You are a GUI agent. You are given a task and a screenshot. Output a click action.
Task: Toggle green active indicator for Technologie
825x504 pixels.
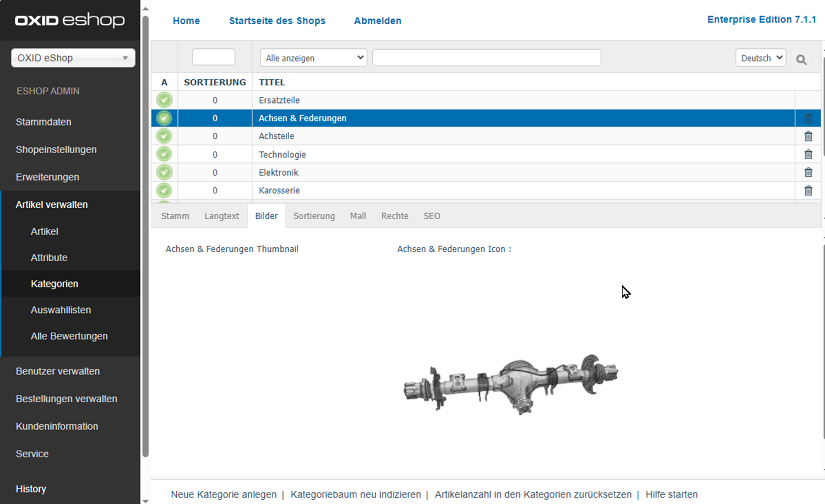(164, 154)
